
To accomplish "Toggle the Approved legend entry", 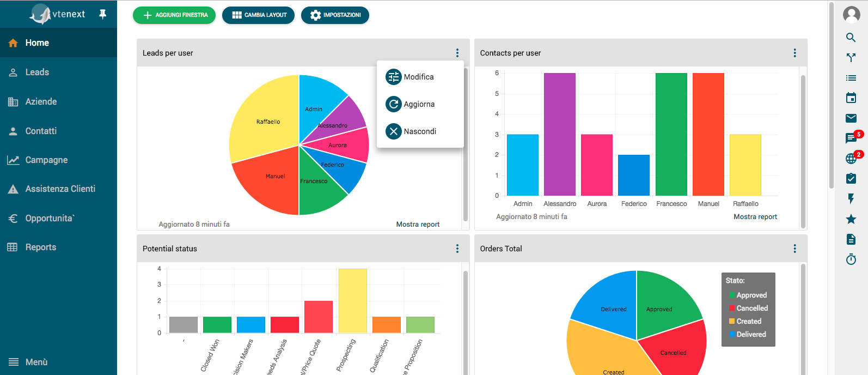I will pyautogui.click(x=747, y=295).
